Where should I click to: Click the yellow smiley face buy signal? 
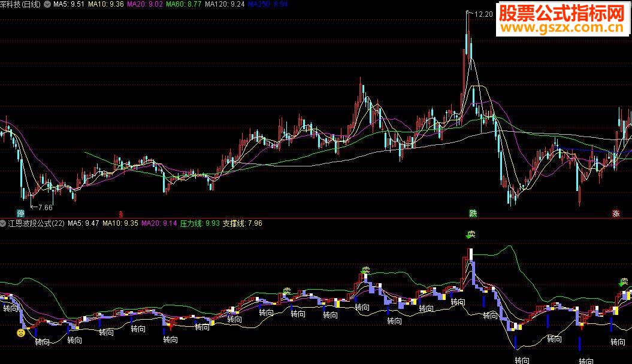point(20,333)
